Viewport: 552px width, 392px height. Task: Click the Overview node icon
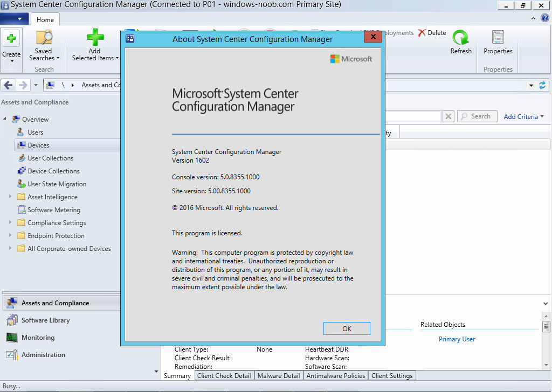[16, 119]
